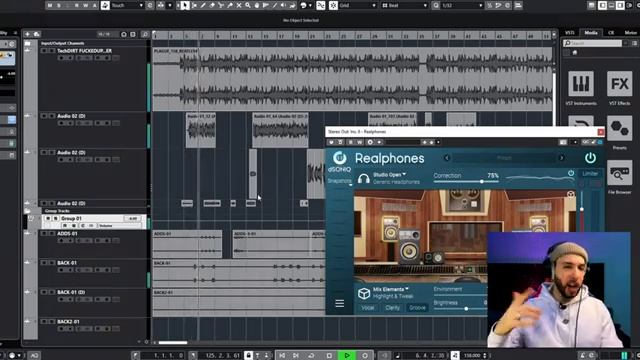This screenshot has height=360, width=640.
Task: Select the Groove mix element button
Action: pos(417,308)
